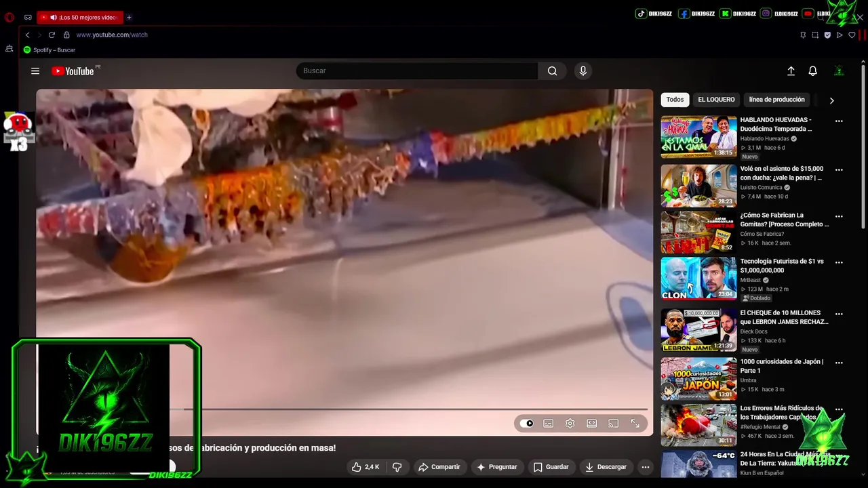Open the Spotify – Buscar bookmark

50,50
